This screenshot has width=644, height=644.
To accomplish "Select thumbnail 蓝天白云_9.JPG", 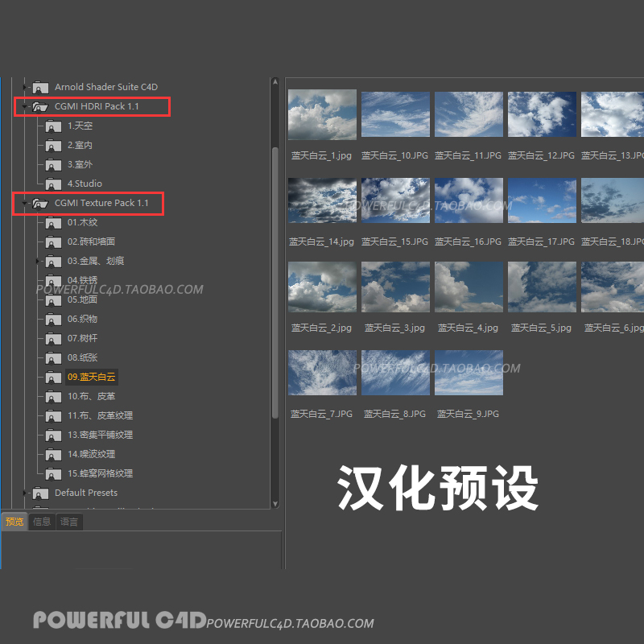I will click(469, 373).
